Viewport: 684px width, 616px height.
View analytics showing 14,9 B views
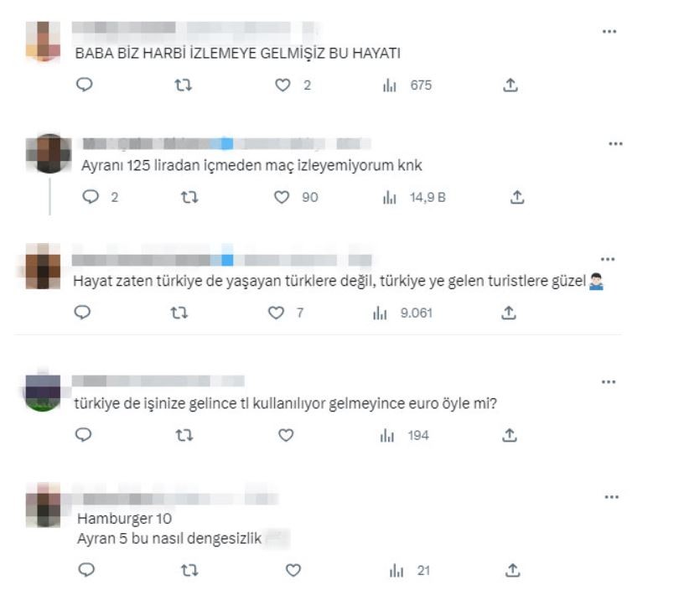[414, 198]
